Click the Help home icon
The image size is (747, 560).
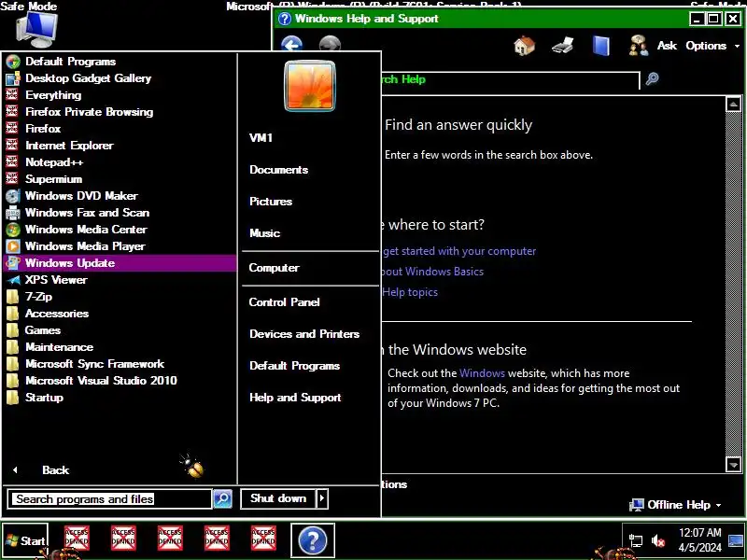(524, 46)
